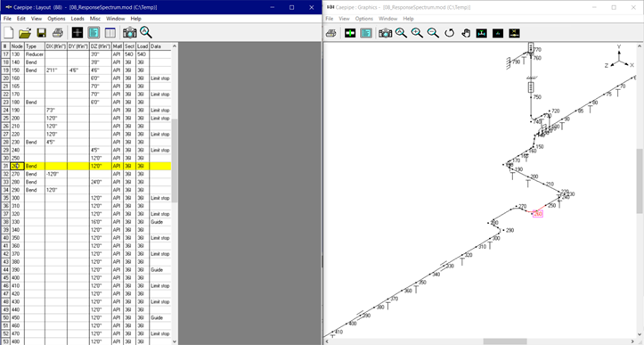Zoom all in the graphics window
This screenshot has width=644, height=345.
[x=401, y=33]
